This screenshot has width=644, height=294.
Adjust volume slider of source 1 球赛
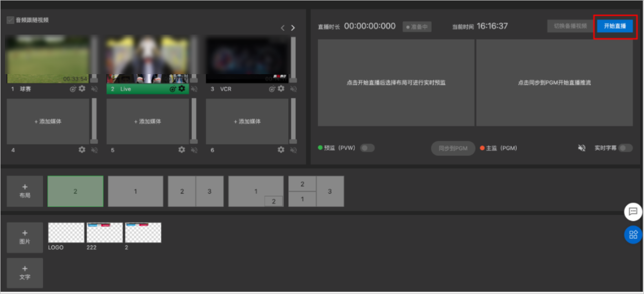[x=94, y=59]
